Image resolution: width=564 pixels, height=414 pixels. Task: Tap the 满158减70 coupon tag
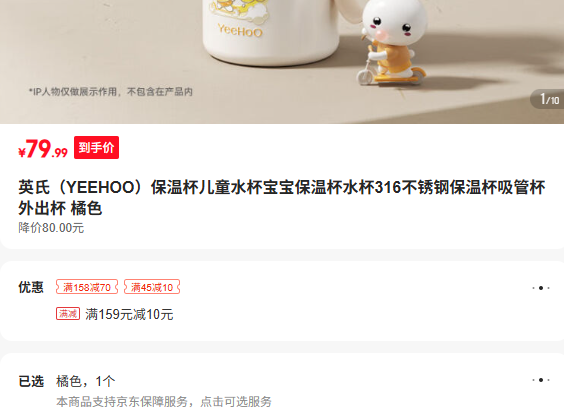click(87, 287)
